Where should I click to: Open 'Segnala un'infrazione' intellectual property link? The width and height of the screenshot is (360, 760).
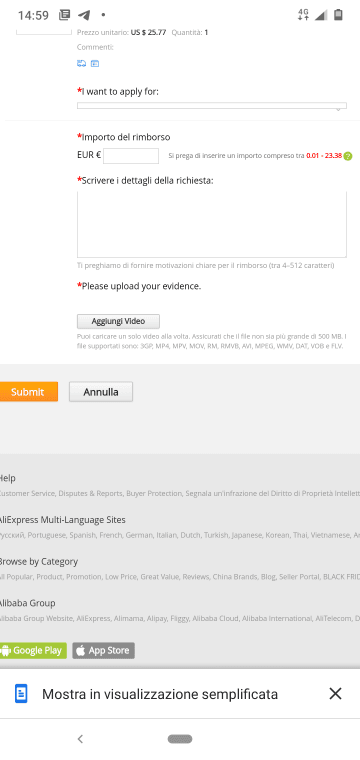click(273, 493)
